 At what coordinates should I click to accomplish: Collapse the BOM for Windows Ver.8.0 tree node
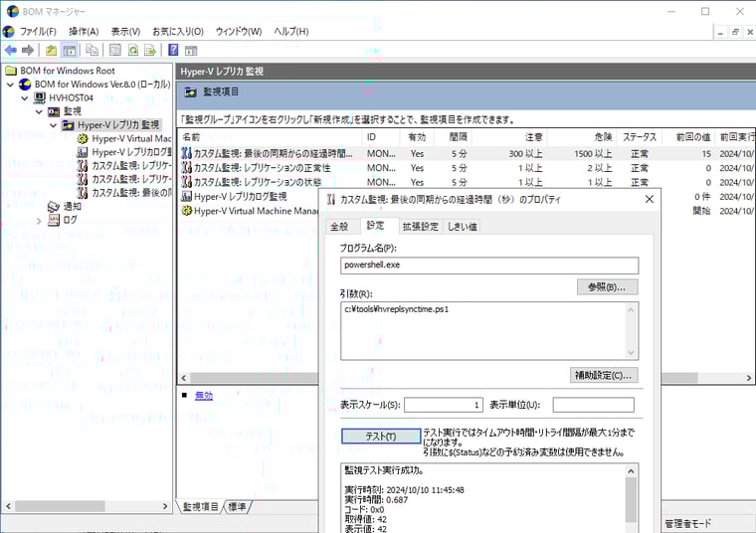tap(10, 85)
